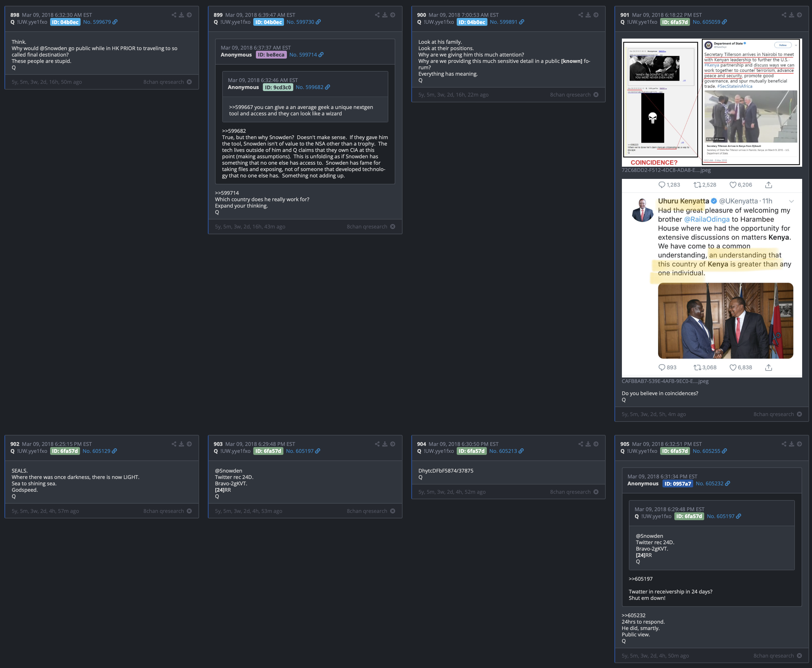Image resolution: width=812 pixels, height=668 pixels.
Task: Click ID badge 6fa57d on post 902
Action: coord(65,451)
